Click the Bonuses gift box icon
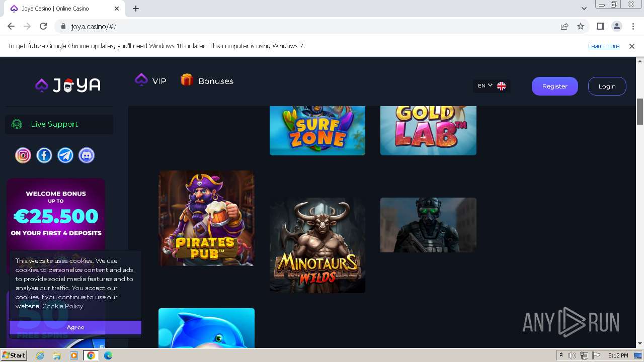 click(x=187, y=80)
